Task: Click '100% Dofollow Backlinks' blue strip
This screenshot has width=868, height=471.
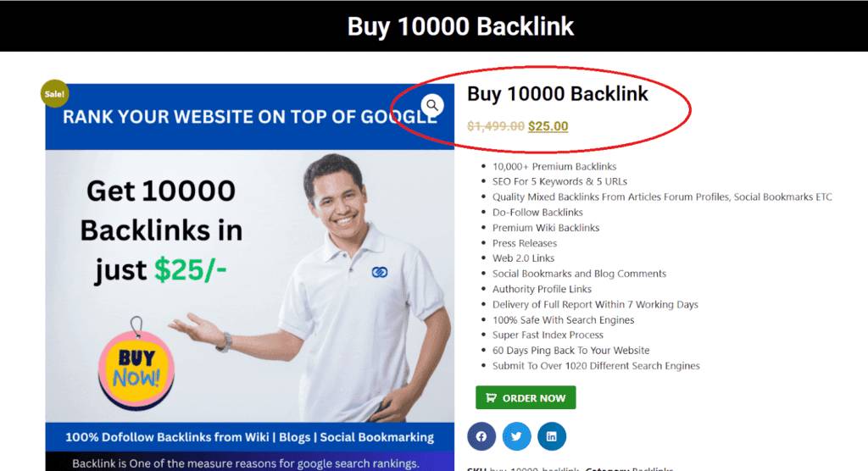Action: pos(250,436)
